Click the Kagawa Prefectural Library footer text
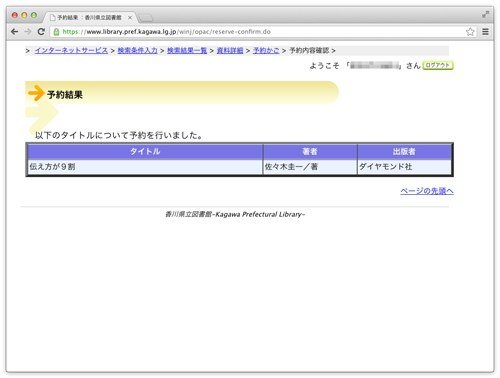 point(235,214)
